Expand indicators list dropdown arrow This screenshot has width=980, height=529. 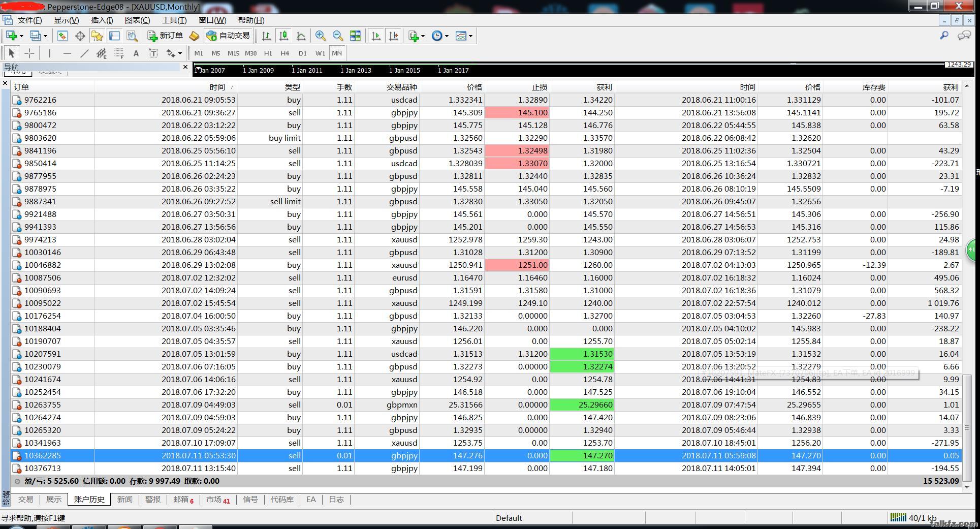click(x=423, y=36)
